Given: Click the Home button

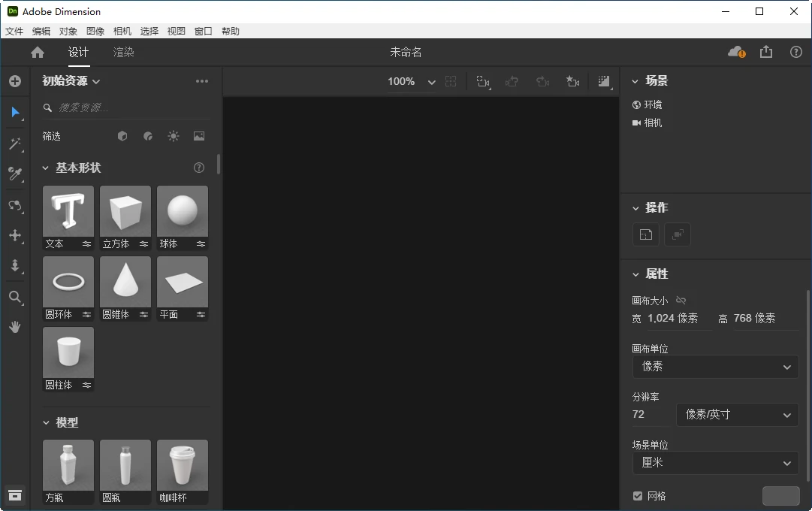Looking at the screenshot, I should [37, 52].
